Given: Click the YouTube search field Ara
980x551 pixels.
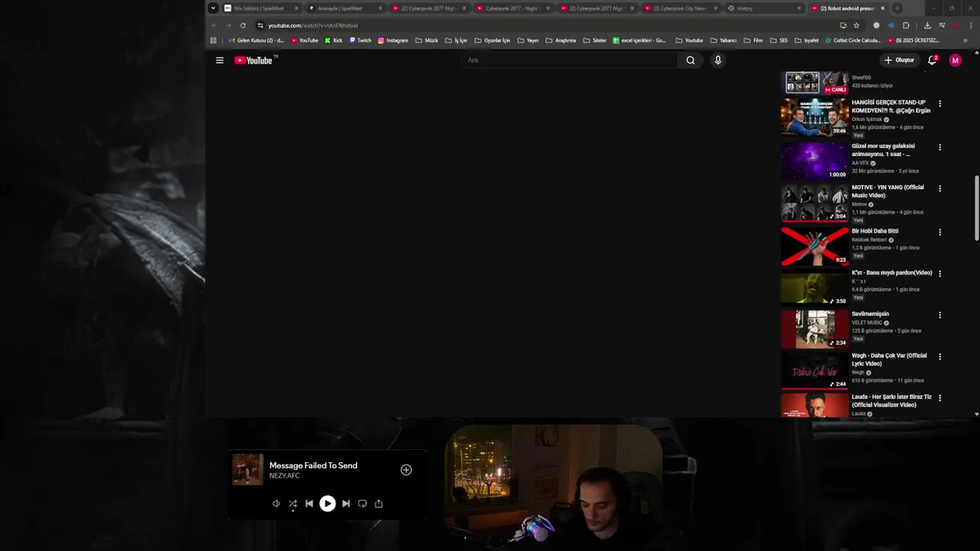Looking at the screenshot, I should 570,60.
